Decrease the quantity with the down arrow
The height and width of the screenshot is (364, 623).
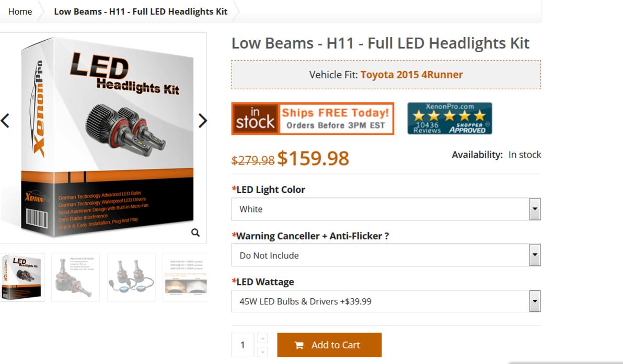tap(262, 351)
